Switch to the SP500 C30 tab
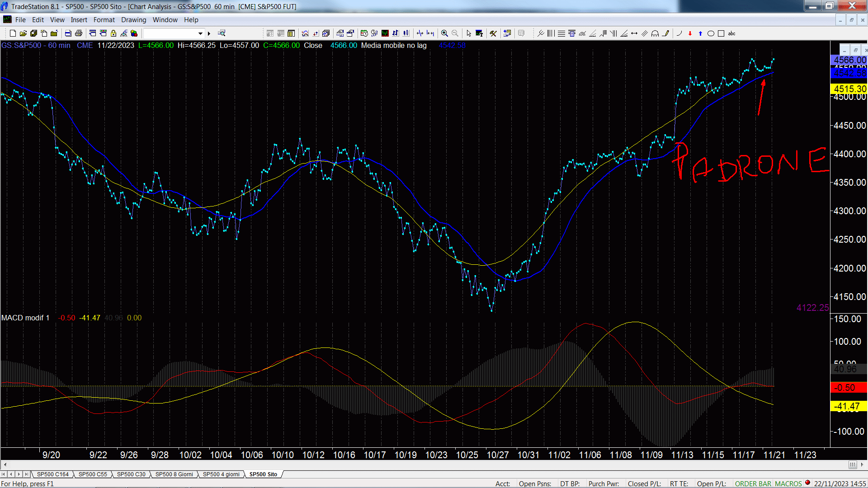The height and width of the screenshot is (488, 868). 131,474
